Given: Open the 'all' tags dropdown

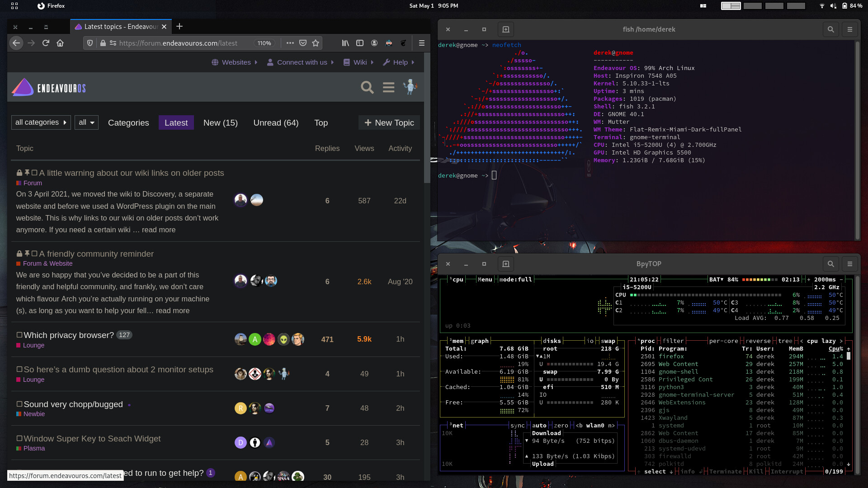Looking at the screenshot, I should click(86, 122).
